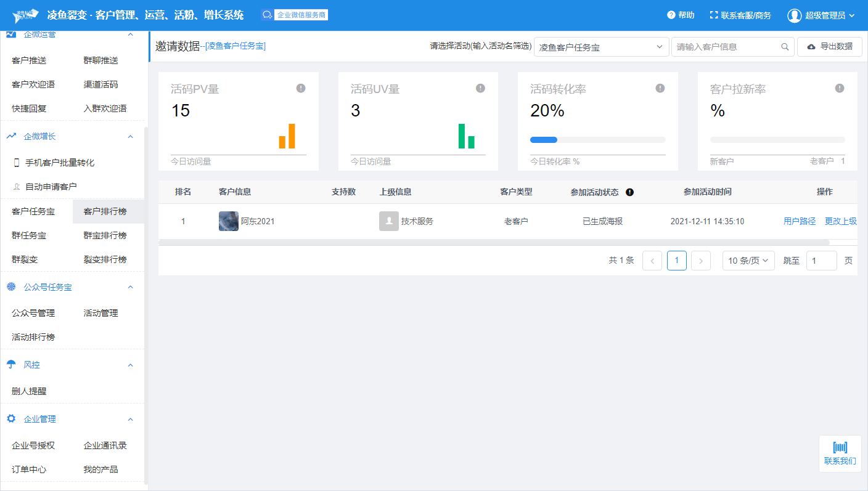This screenshot has width=868, height=491.
Task: Open the 凌鱼客户任务宝 activity dropdown
Action: (x=601, y=47)
